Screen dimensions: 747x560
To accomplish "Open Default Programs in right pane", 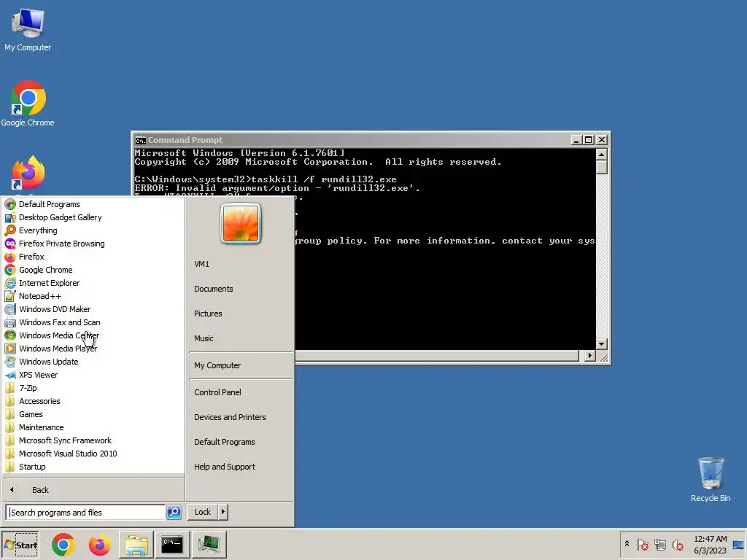I will coord(225,442).
